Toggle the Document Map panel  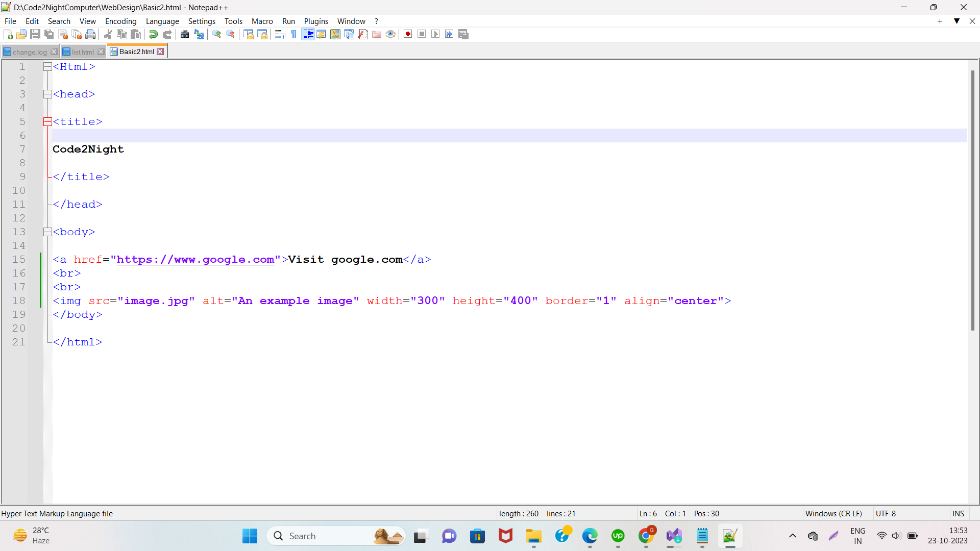[335, 34]
